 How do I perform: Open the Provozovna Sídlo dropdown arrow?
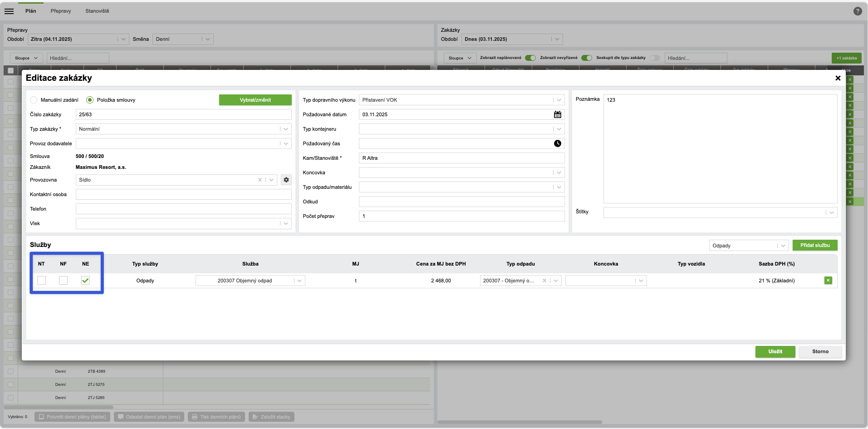271,180
